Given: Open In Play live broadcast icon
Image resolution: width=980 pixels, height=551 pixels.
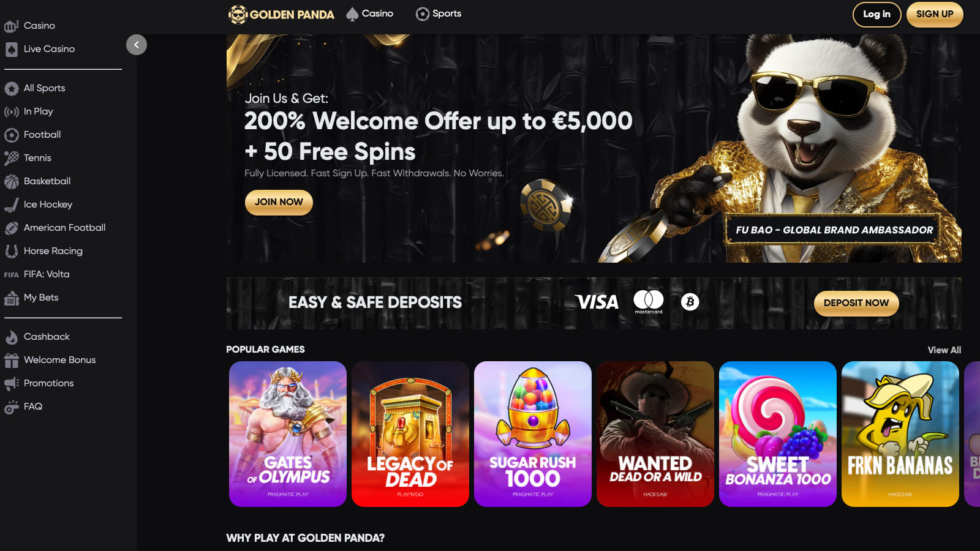Looking at the screenshot, I should pos(11,111).
